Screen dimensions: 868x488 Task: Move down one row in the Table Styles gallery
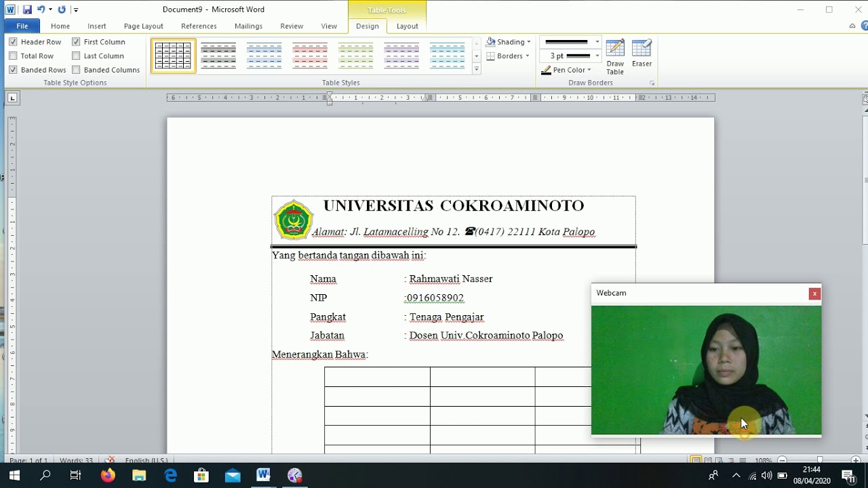[477, 56]
